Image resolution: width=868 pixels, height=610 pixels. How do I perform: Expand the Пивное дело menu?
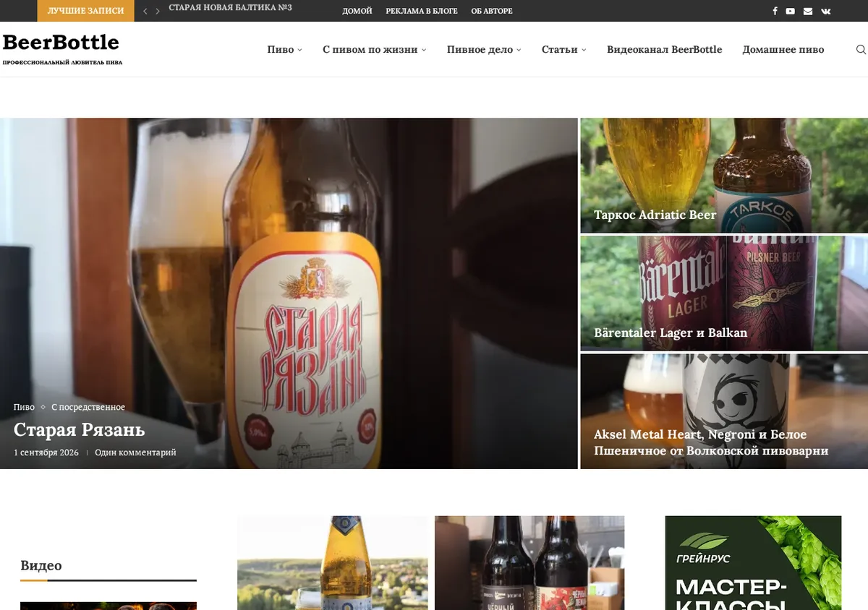[x=484, y=49]
